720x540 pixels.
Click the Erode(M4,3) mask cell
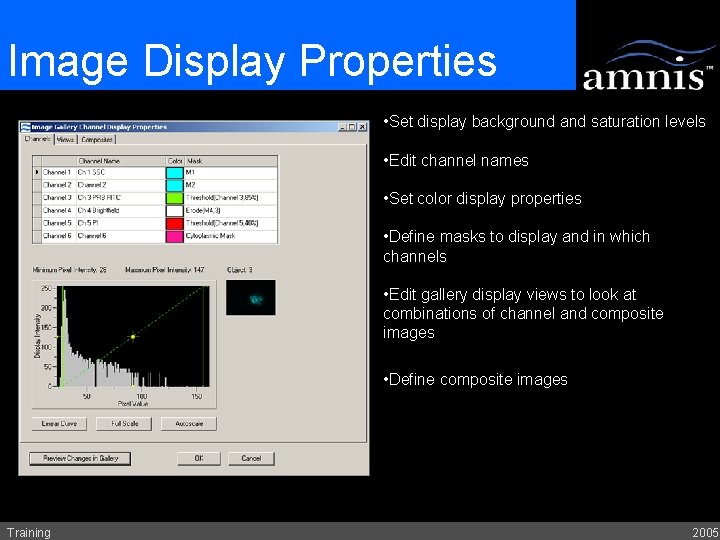pos(231,211)
